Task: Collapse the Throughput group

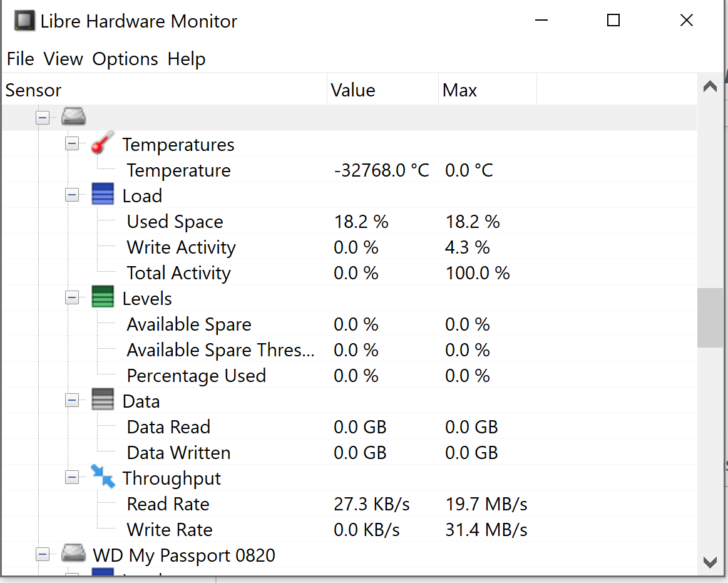Action: click(71, 477)
